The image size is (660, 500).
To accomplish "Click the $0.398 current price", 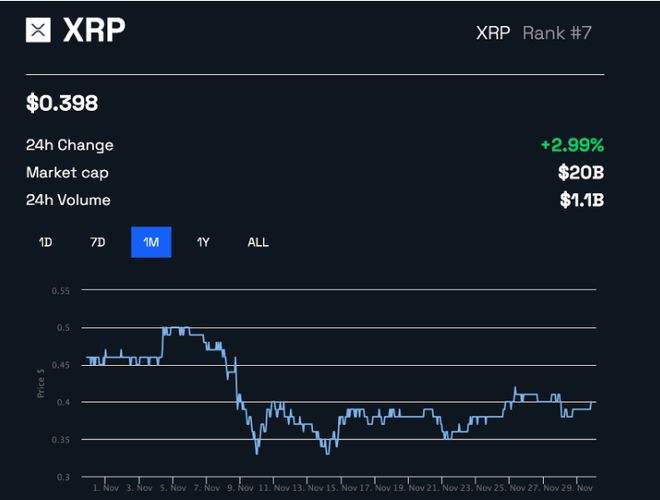I will click(62, 103).
